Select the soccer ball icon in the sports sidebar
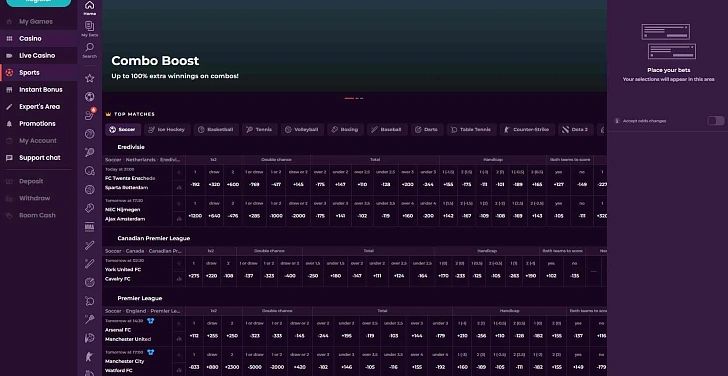728x376 pixels. coord(90,97)
